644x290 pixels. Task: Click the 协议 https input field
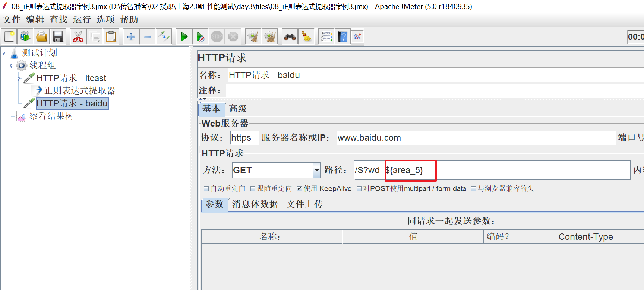[244, 138]
